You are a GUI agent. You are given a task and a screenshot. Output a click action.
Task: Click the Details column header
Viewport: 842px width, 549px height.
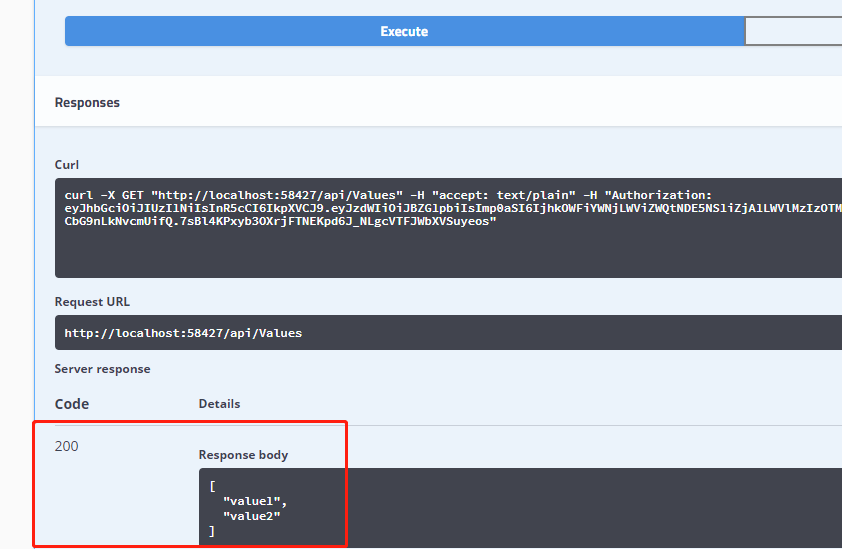pyautogui.click(x=219, y=404)
